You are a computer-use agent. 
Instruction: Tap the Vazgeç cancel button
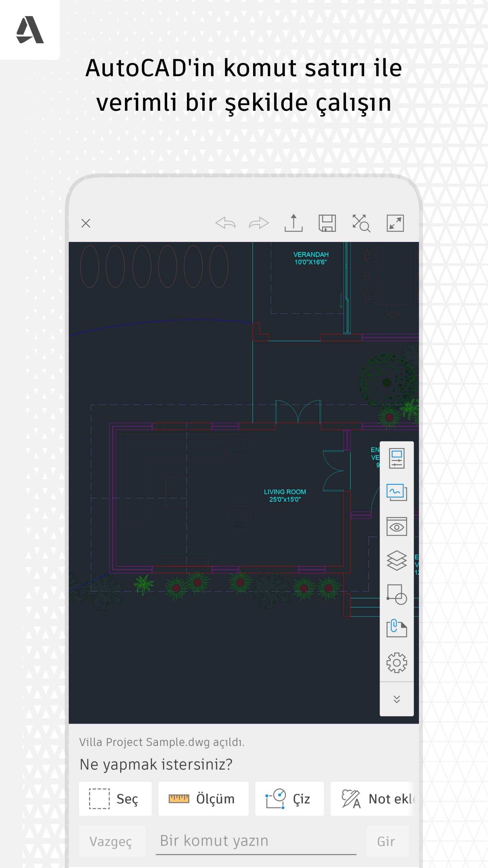pos(112,842)
